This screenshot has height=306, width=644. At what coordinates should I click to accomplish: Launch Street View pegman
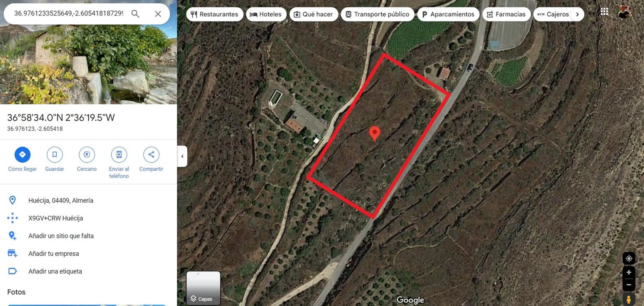[x=629, y=299]
